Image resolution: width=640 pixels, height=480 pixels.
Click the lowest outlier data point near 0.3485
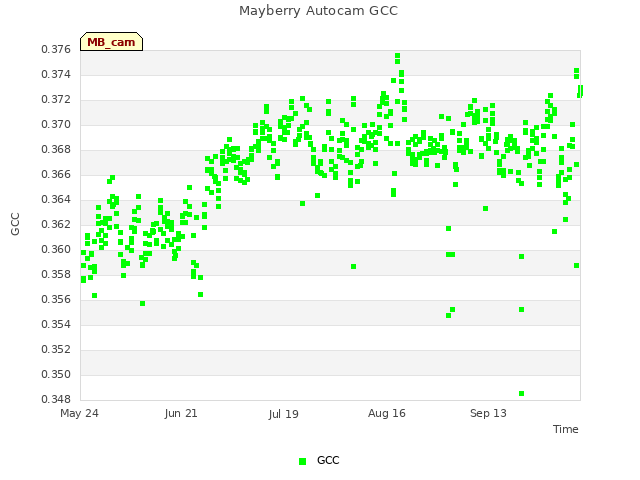click(521, 393)
